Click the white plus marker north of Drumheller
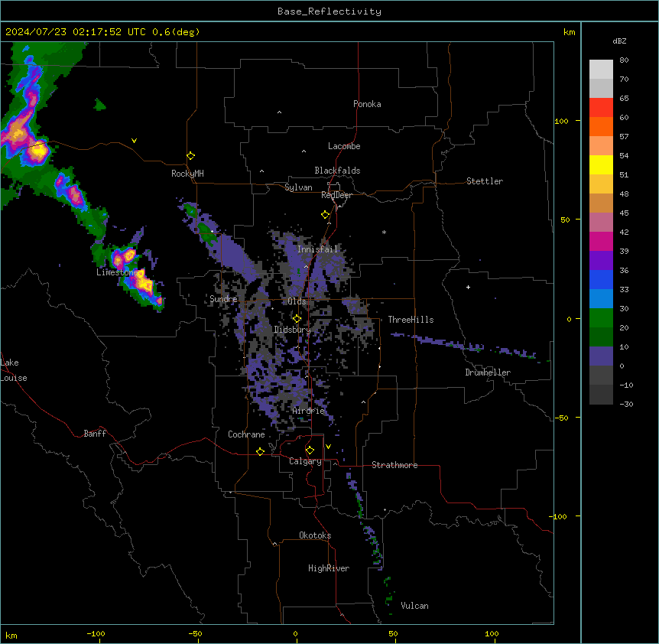This screenshot has width=659, height=644. tap(468, 287)
